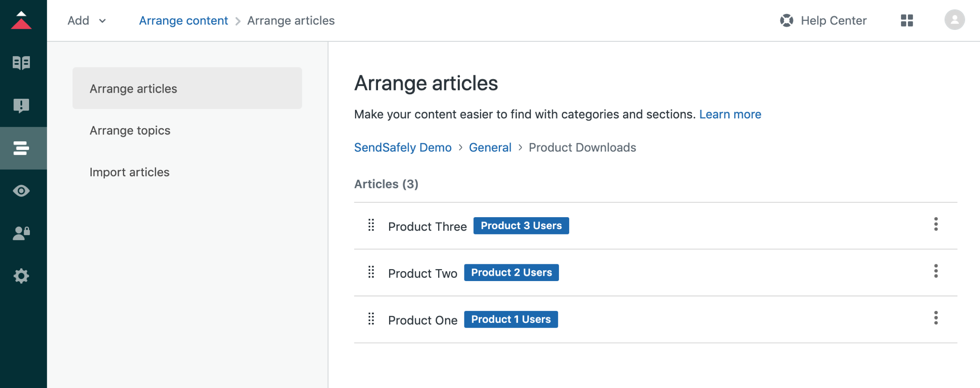980x388 pixels.
Task: Click the drag handle for Product Three
Action: [x=371, y=225]
